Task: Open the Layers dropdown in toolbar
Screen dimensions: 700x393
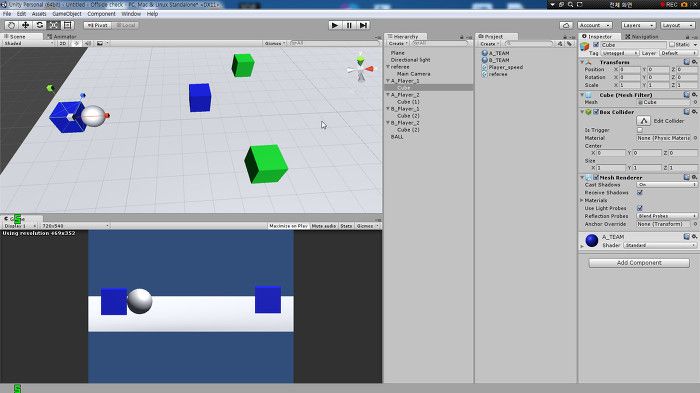Action: 638,25
